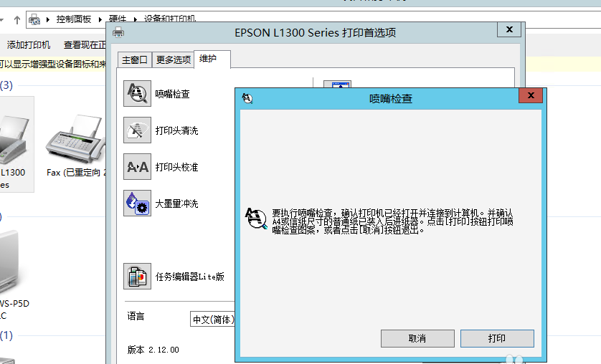Click the yellow info bar in Explorer window

(53, 64)
